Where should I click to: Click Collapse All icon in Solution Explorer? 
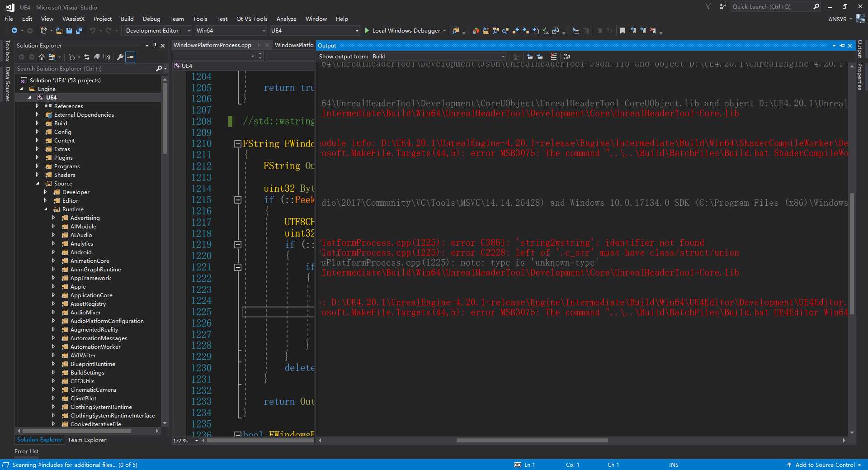[x=97, y=57]
